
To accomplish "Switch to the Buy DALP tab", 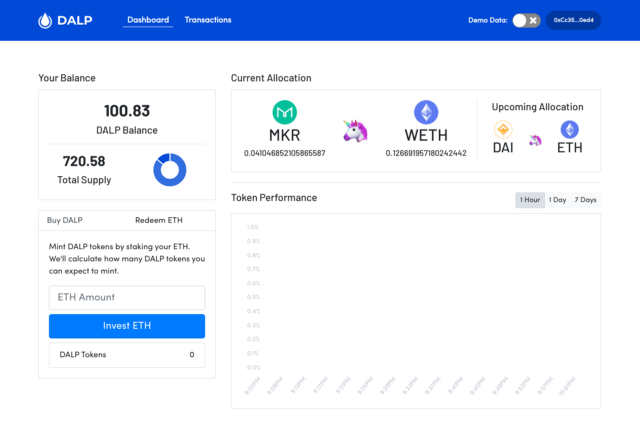I will 64,220.
